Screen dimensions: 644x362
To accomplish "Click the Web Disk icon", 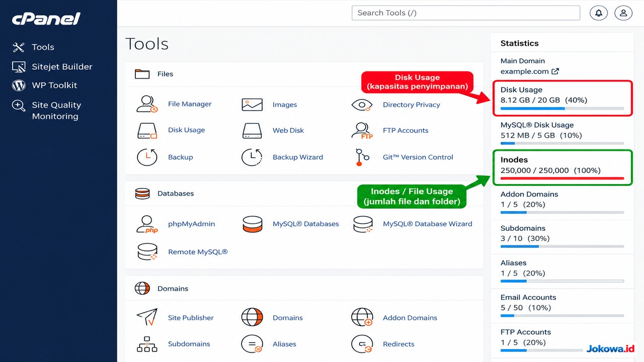I will [x=252, y=130].
